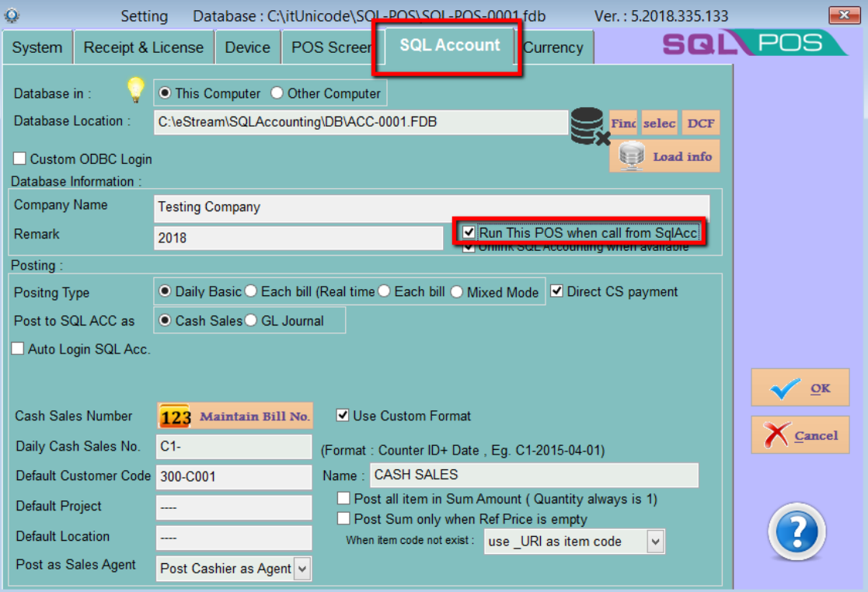
Task: Click the Load info button
Action: [x=665, y=156]
